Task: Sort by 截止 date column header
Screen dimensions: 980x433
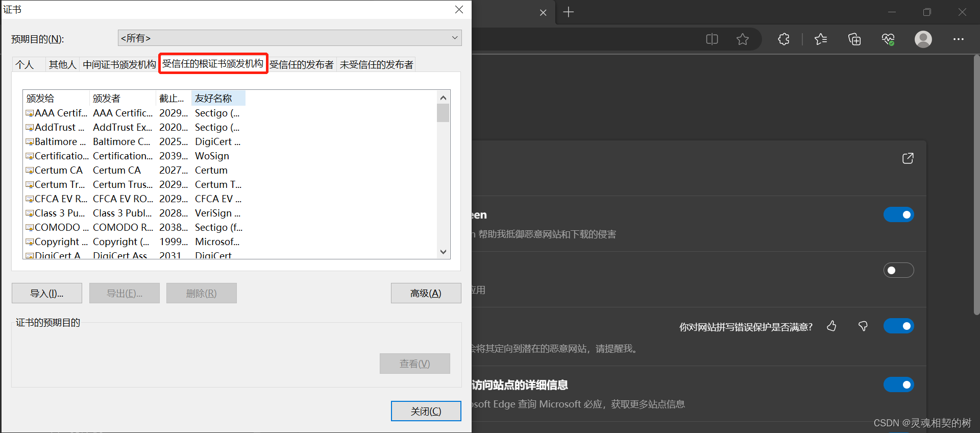Action: pyautogui.click(x=174, y=98)
